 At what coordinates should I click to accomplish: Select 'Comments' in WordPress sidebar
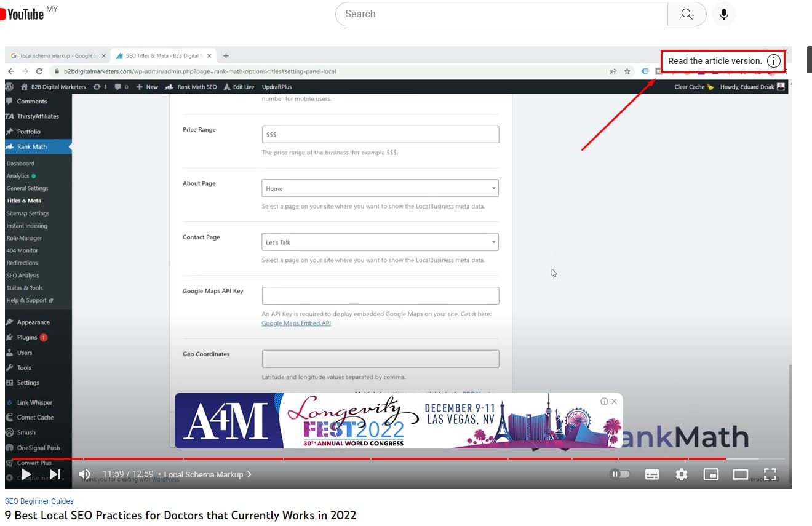click(32, 102)
